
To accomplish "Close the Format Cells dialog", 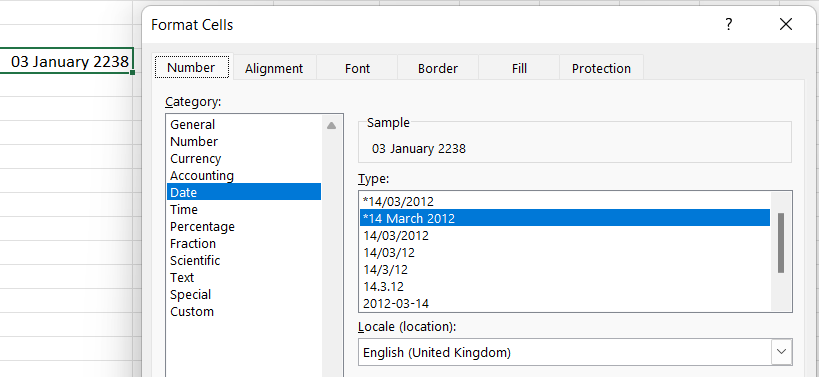I will 786,25.
